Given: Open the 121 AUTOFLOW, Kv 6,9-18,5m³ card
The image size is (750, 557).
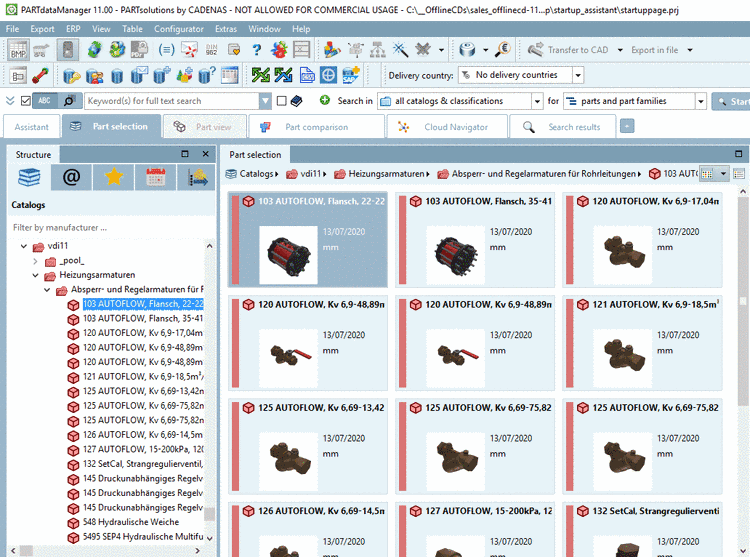Looking at the screenshot, I should pos(642,343).
